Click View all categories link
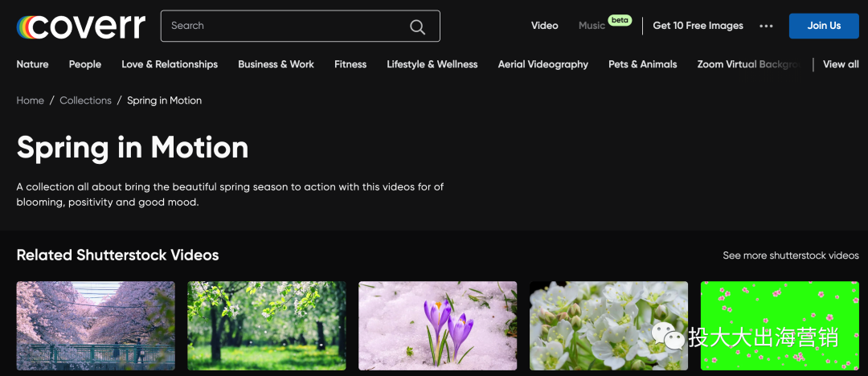The height and width of the screenshot is (376, 868). tap(841, 64)
